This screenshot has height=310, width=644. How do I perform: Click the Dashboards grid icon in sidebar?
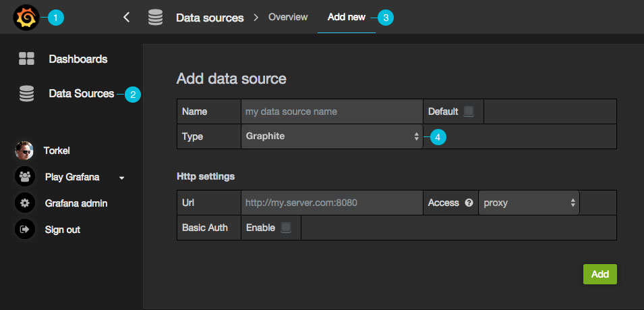(x=26, y=59)
